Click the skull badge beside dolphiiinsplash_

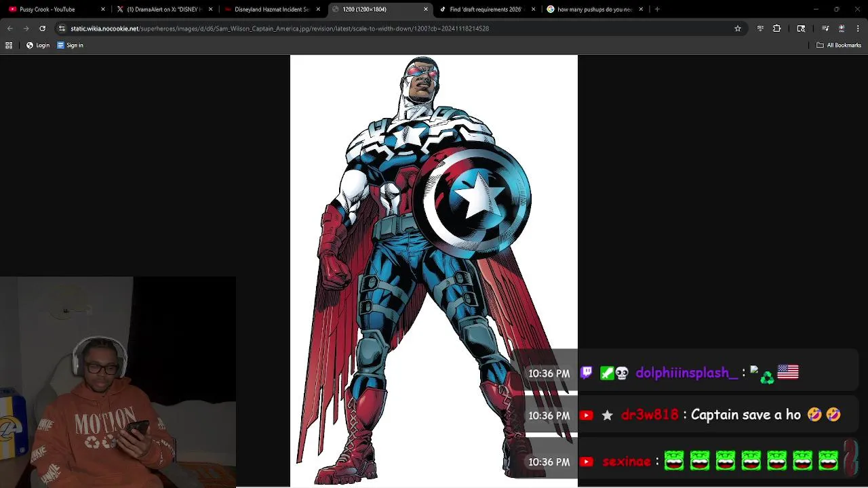pyautogui.click(x=622, y=373)
